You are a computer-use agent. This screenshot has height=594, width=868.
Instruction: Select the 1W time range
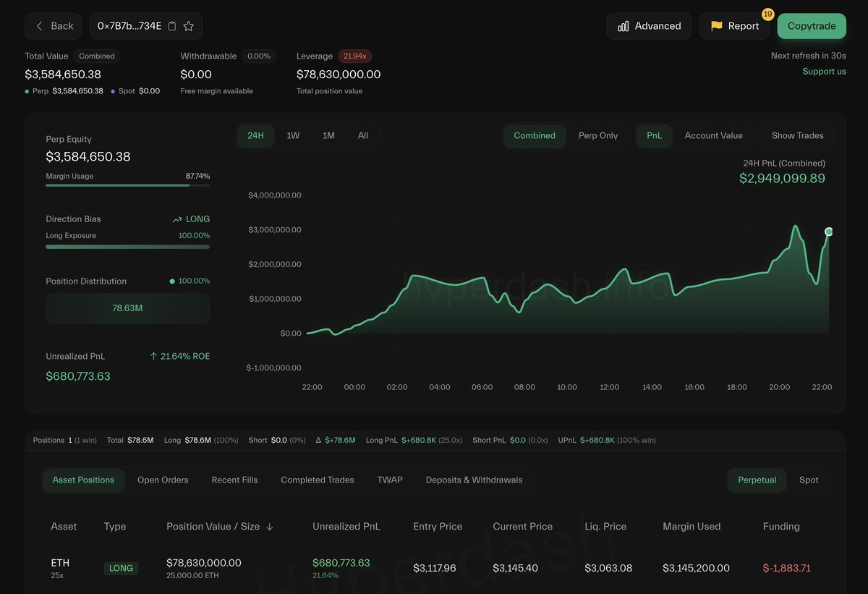click(293, 135)
